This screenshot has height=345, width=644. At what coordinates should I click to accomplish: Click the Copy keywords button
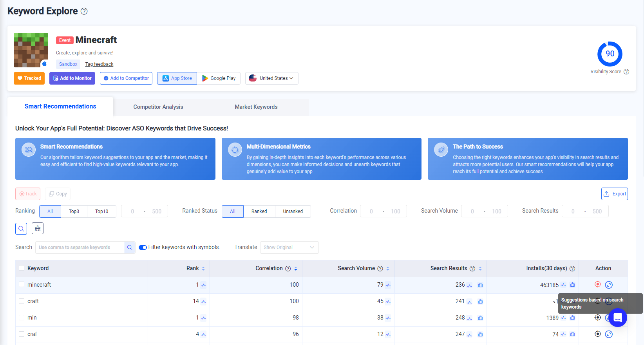click(x=58, y=194)
